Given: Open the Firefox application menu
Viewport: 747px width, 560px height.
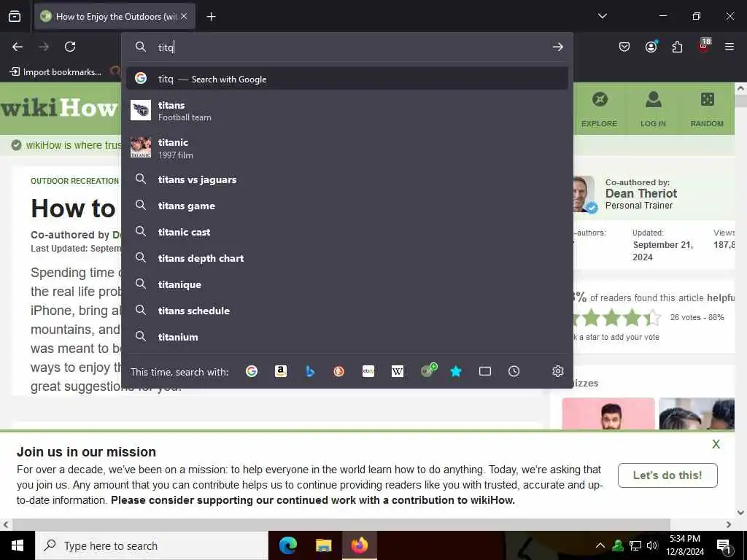Looking at the screenshot, I should click(x=729, y=47).
